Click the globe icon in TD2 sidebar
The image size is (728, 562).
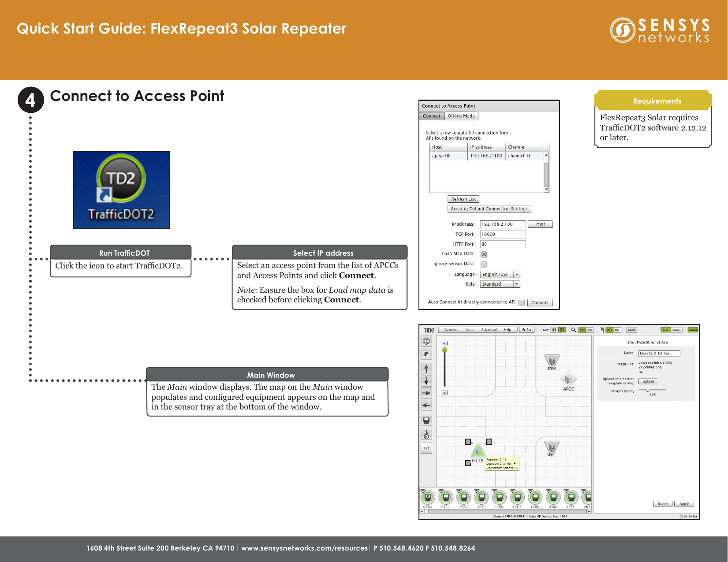[x=426, y=341]
